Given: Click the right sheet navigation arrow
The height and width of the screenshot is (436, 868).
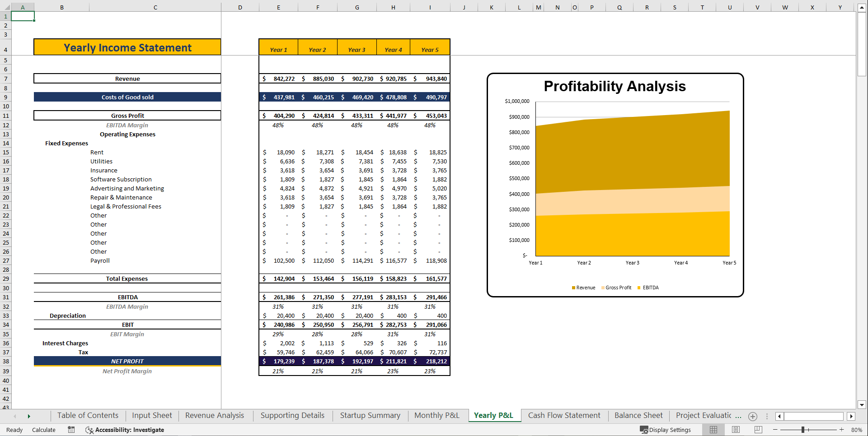Looking at the screenshot, I should [x=29, y=416].
